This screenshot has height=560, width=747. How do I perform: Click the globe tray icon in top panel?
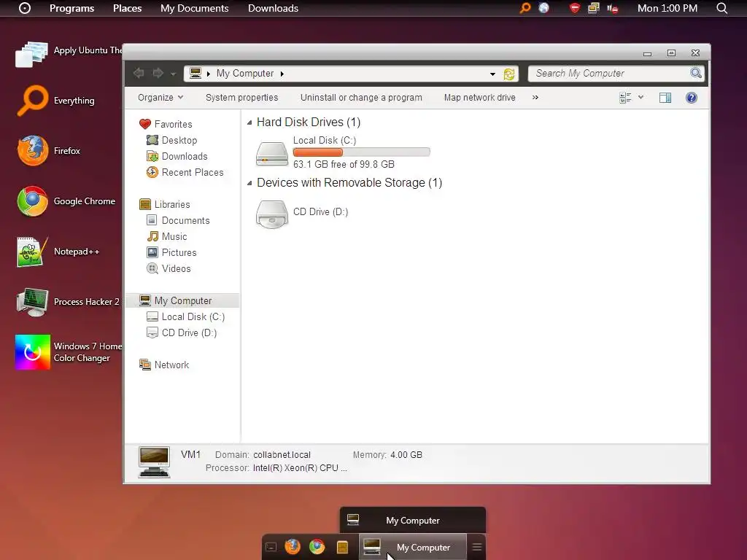tap(543, 7)
